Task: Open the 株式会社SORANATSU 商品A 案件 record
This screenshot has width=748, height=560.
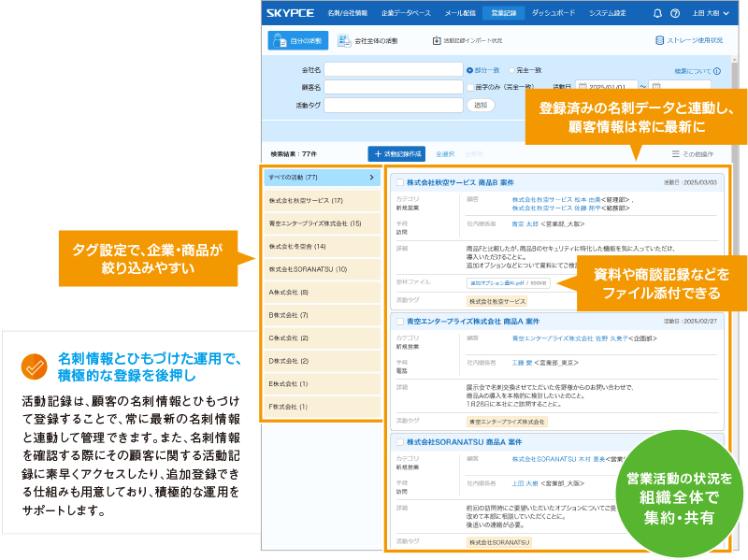Action: tap(464, 442)
